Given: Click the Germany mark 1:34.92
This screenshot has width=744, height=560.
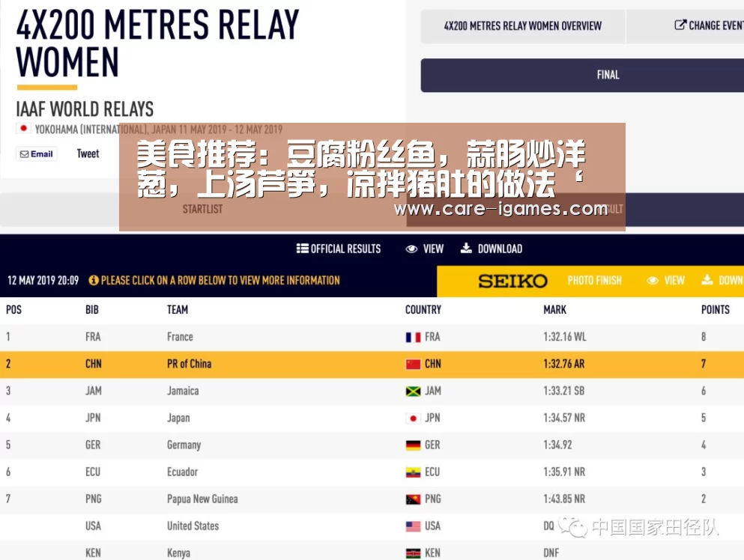Looking at the screenshot, I should point(557,445).
